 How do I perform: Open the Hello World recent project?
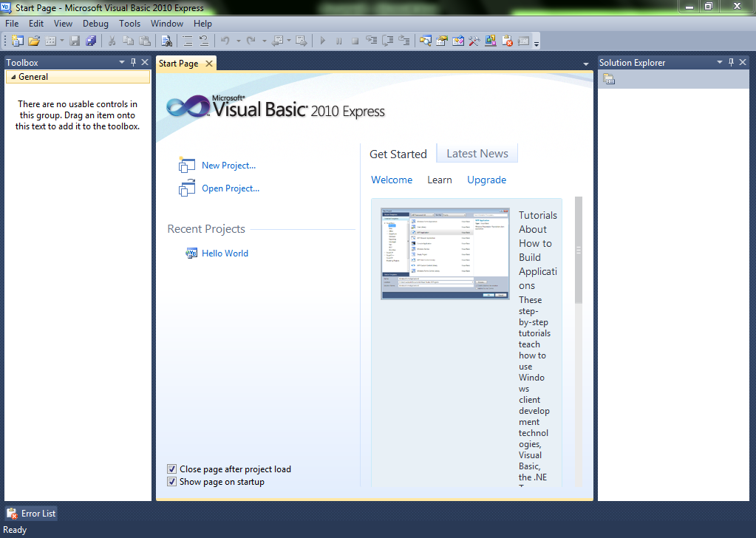point(225,253)
